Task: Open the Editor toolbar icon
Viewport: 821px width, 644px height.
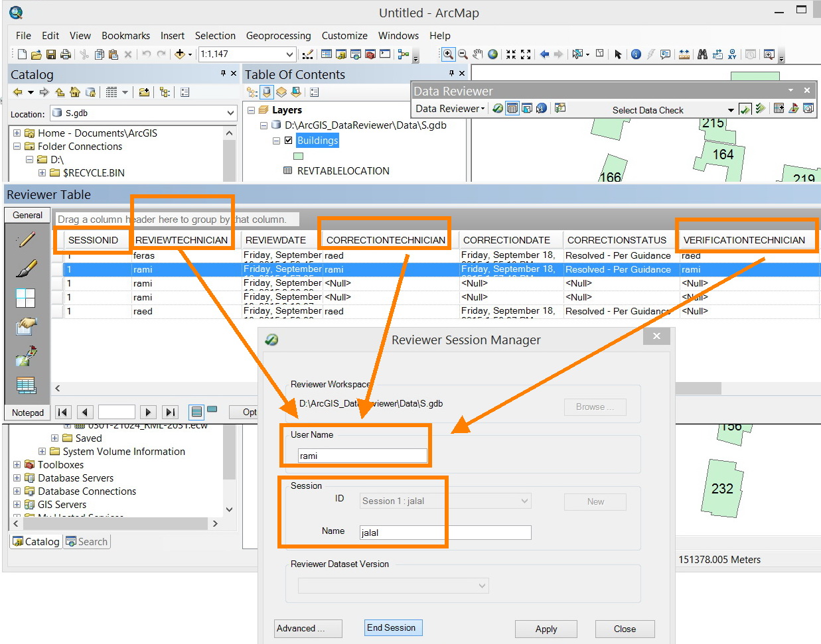Action: coord(307,54)
